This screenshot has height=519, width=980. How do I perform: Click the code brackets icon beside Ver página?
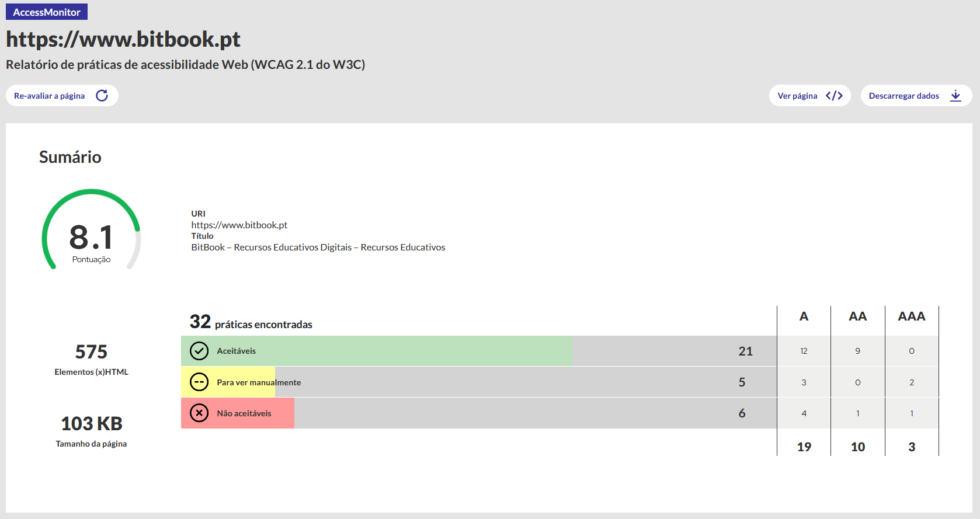point(834,96)
